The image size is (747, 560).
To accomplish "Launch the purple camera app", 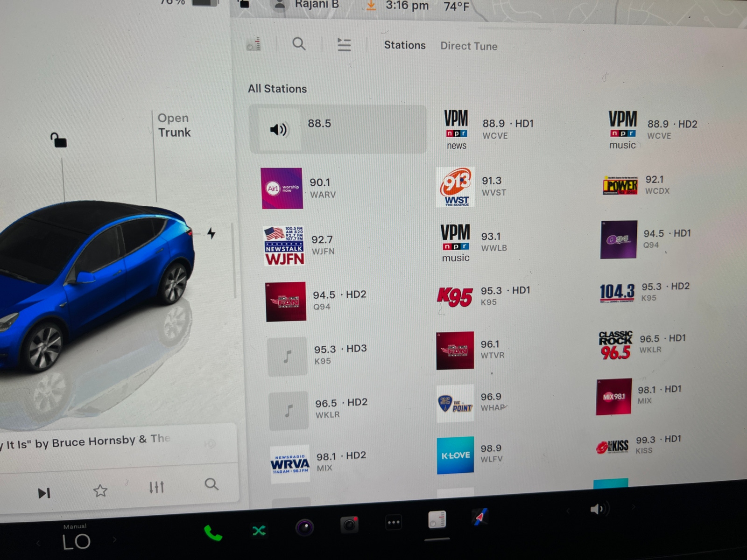I will [304, 528].
